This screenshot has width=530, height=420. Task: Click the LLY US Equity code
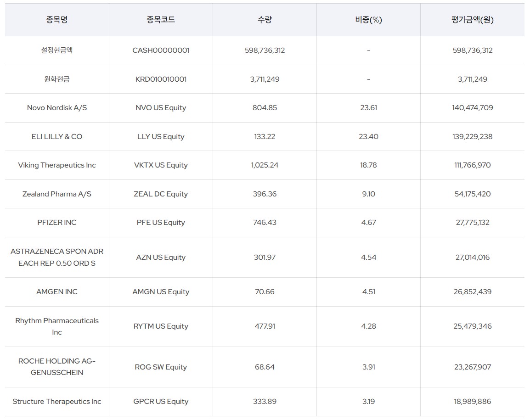click(x=161, y=136)
